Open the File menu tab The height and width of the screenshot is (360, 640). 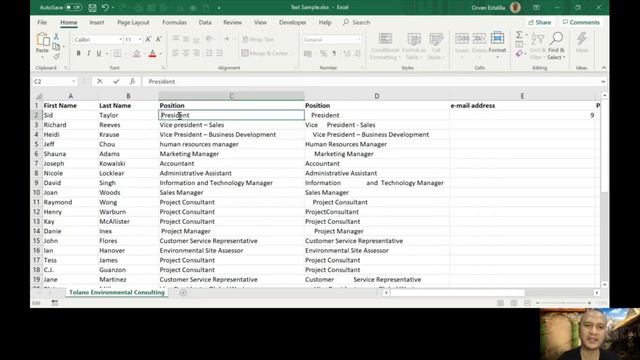click(42, 22)
